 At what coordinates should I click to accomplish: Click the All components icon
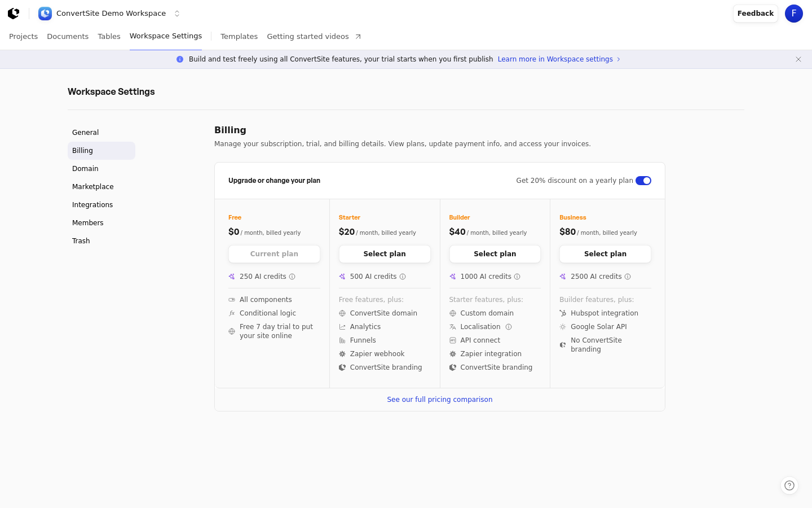pyautogui.click(x=232, y=300)
